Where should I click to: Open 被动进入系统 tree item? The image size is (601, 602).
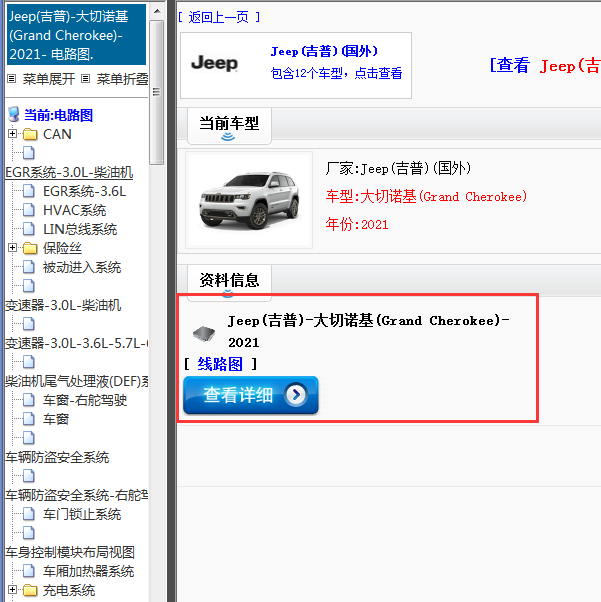pos(82,267)
